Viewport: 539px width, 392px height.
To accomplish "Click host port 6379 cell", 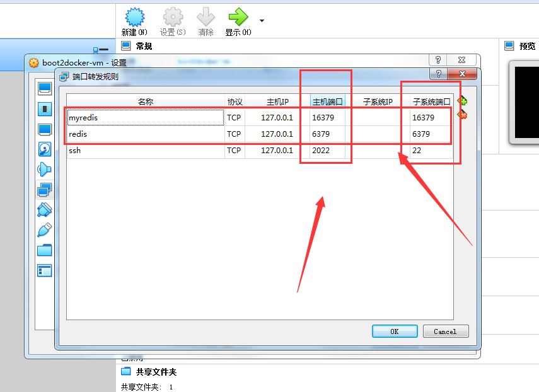I will (327, 134).
